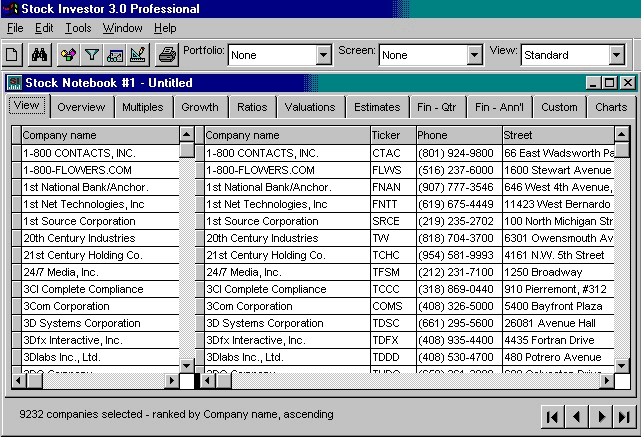Switch to the Charts tab

(611, 107)
